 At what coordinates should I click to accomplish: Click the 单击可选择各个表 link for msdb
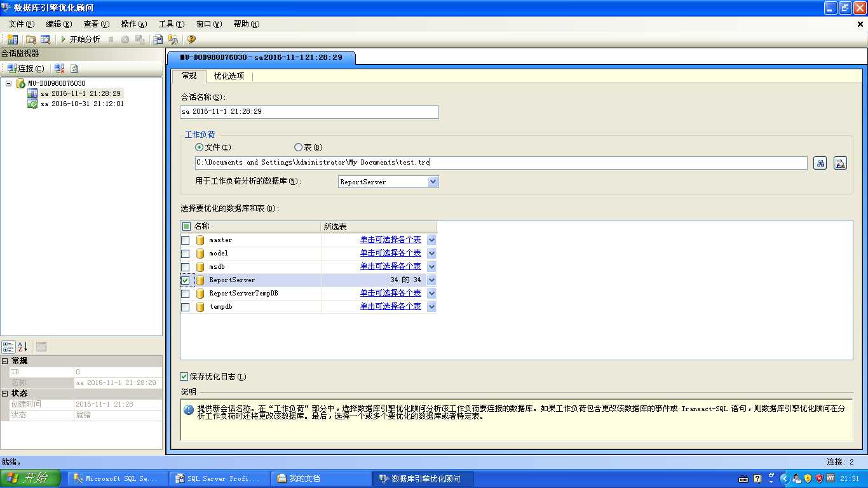pyautogui.click(x=390, y=267)
